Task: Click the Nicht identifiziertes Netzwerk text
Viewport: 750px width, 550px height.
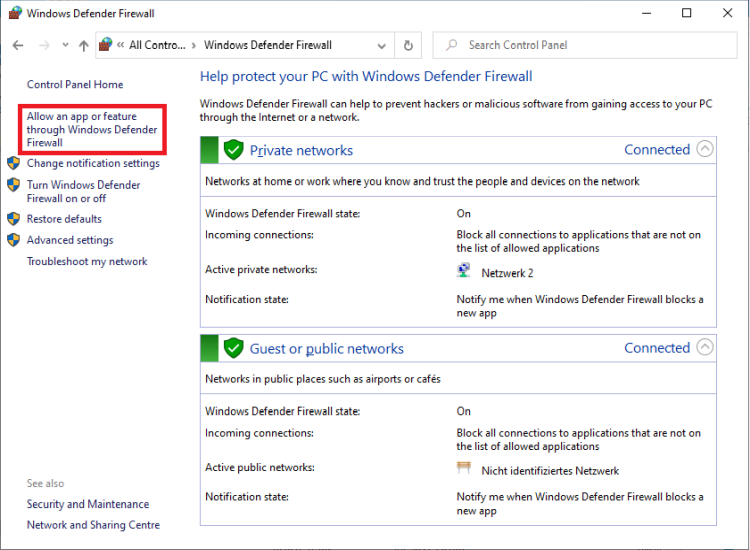Action: (x=550, y=471)
